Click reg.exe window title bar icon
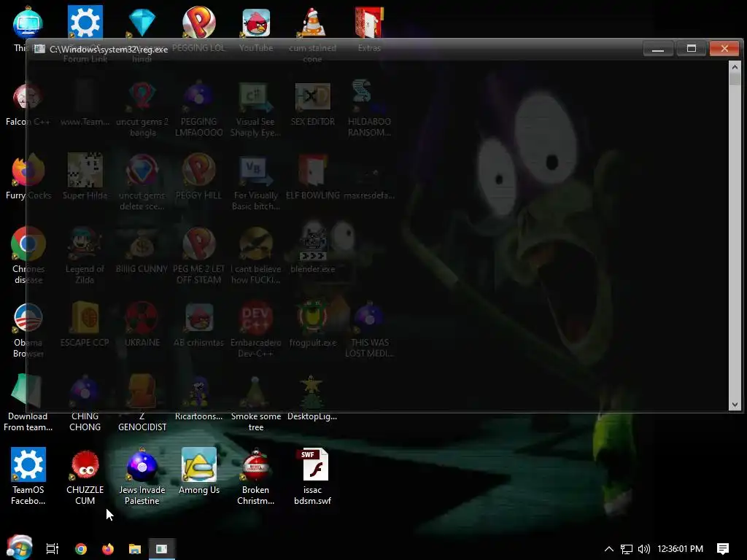Screen dimensions: 747x560 pos(39,49)
